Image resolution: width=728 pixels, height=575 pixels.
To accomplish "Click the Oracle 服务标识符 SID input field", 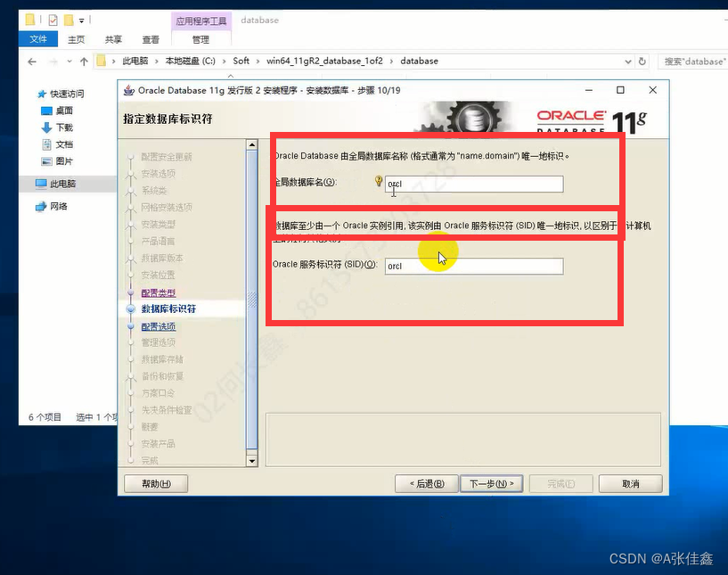I will tap(472, 266).
